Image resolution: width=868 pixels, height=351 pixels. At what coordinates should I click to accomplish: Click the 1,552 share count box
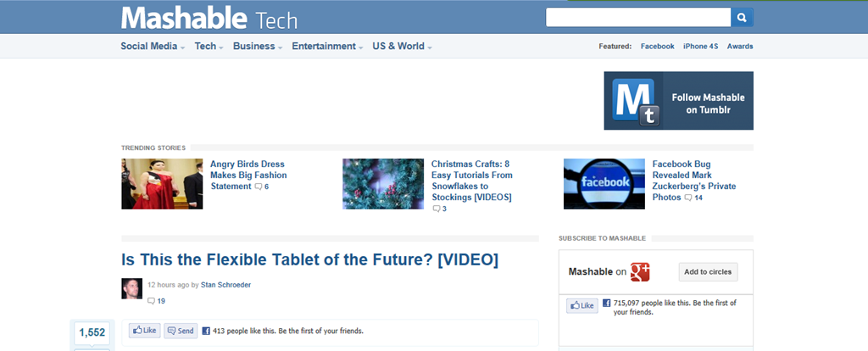click(92, 332)
